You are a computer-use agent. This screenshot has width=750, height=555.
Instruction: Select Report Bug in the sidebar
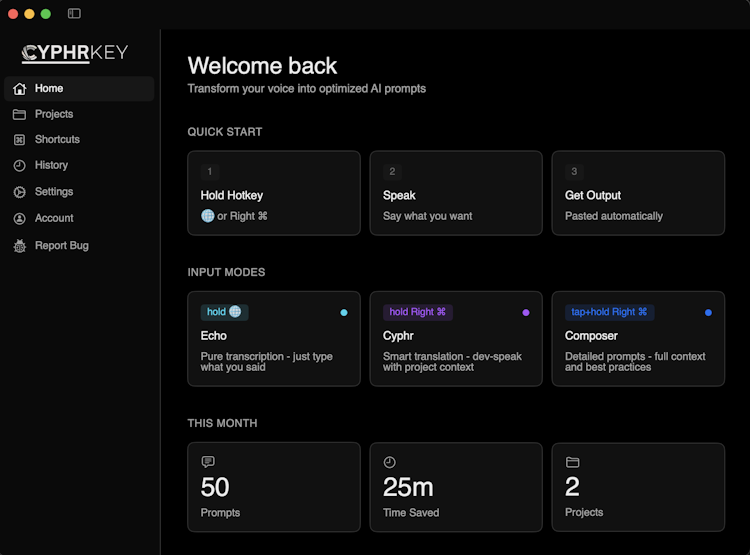pos(79,246)
